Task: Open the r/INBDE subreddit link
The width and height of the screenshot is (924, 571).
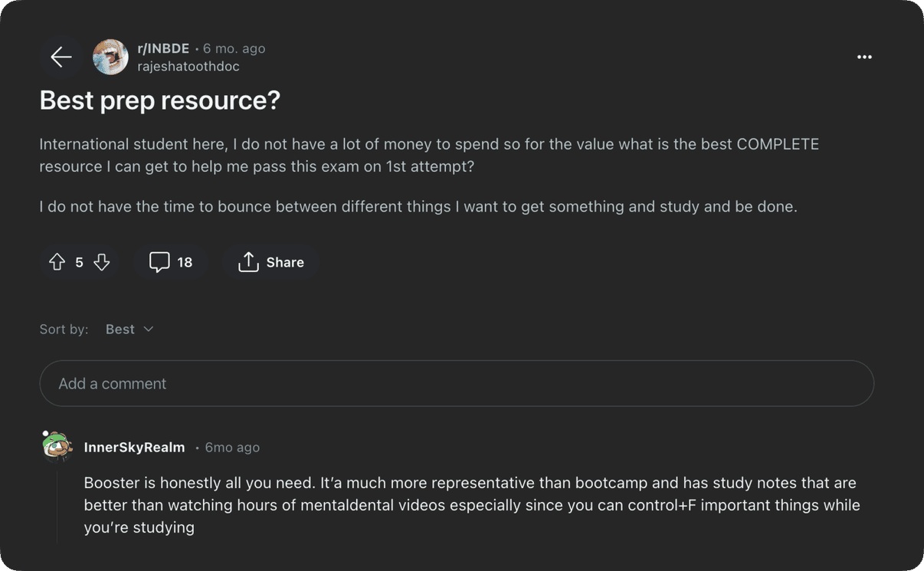Action: click(x=163, y=48)
